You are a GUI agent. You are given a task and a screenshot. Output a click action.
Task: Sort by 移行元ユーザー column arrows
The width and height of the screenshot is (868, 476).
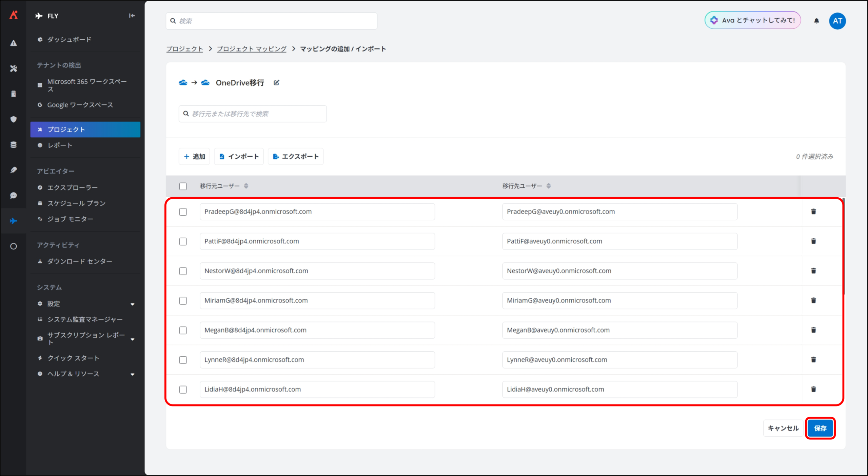pyautogui.click(x=246, y=186)
